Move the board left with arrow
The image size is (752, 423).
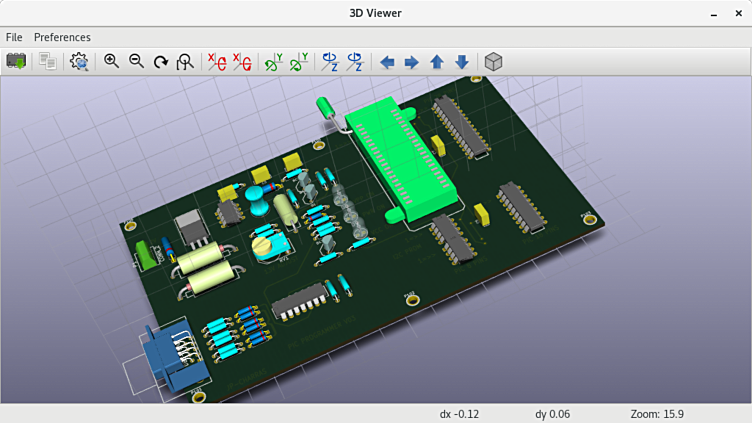click(387, 62)
